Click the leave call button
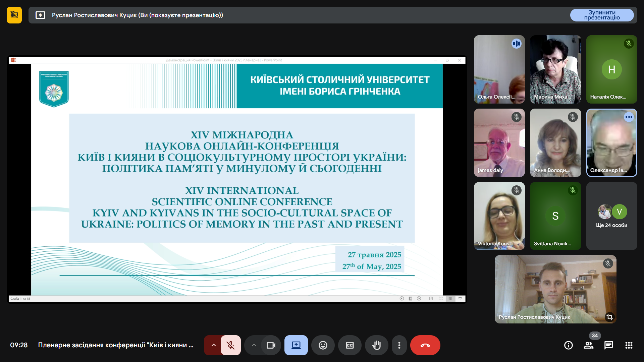This screenshot has width=644, height=362. coord(425,345)
